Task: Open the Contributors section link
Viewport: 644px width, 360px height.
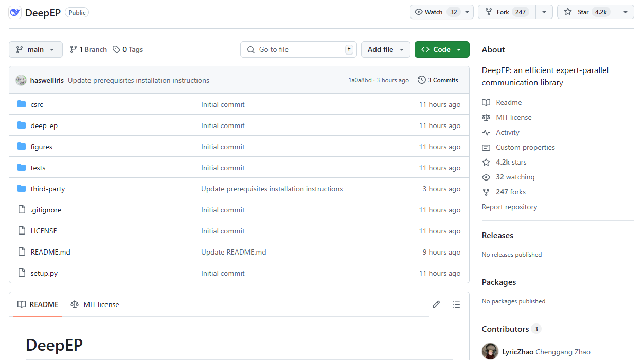Action: pos(511,329)
